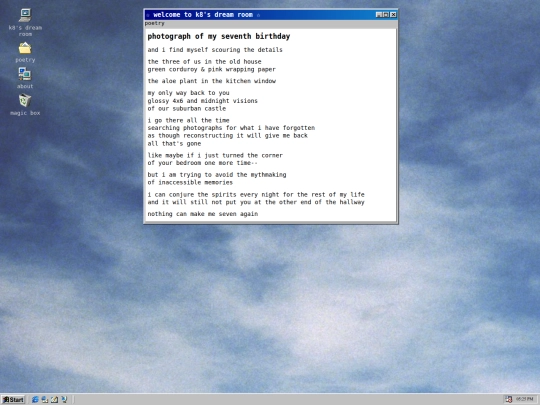The height and width of the screenshot is (405, 540).
Task: Click the final line 'nothing can make me seven again'
Action: pyautogui.click(x=202, y=214)
